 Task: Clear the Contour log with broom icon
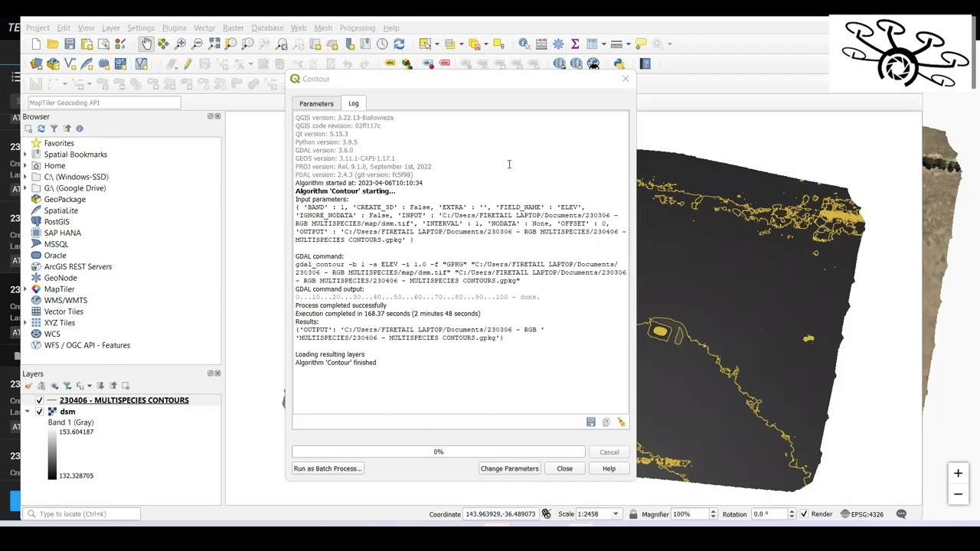(622, 422)
